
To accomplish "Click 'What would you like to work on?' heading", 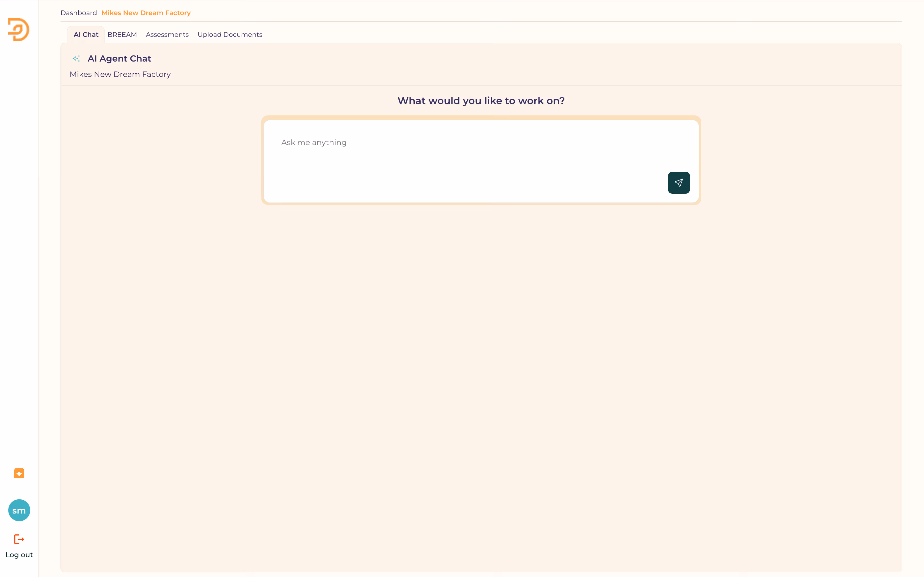I will pyautogui.click(x=481, y=101).
